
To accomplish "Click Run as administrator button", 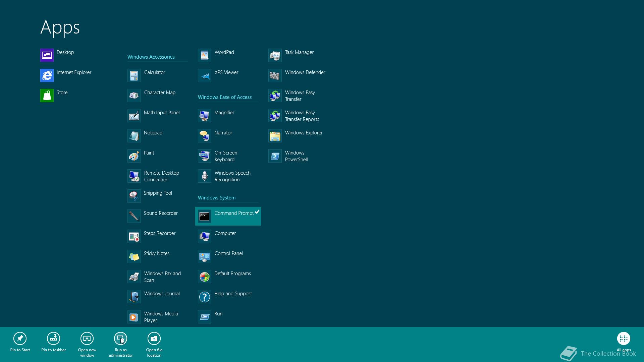I will [121, 345].
